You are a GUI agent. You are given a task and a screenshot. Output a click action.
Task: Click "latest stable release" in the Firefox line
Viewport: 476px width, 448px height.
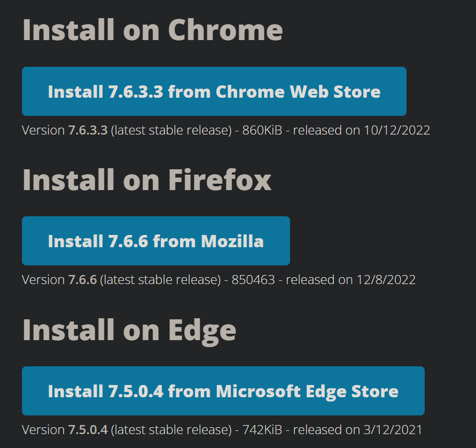(x=160, y=279)
